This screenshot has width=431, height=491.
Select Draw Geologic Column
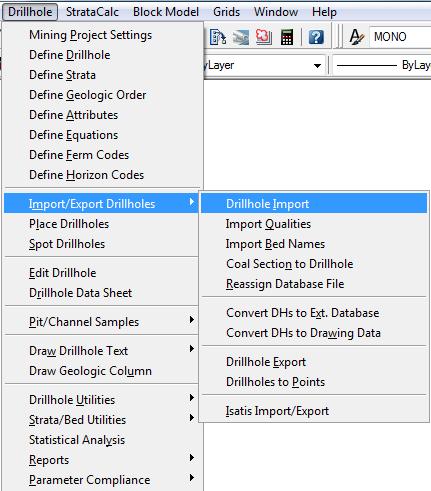coord(102,371)
